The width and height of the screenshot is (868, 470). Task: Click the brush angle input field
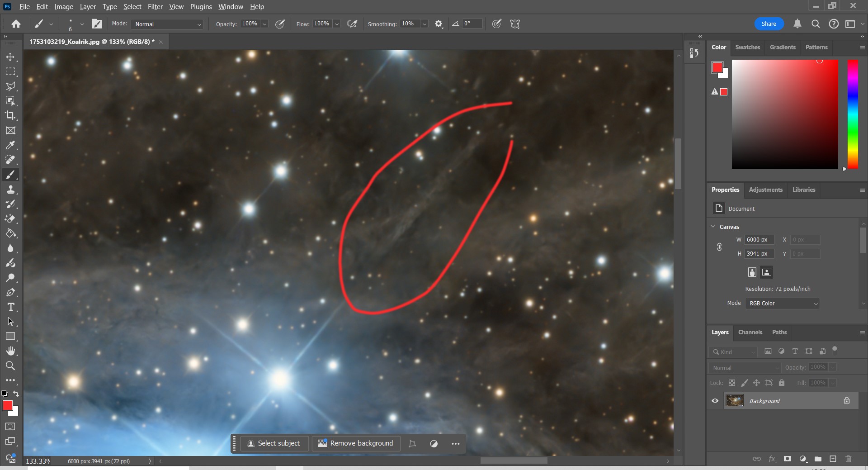(x=472, y=24)
